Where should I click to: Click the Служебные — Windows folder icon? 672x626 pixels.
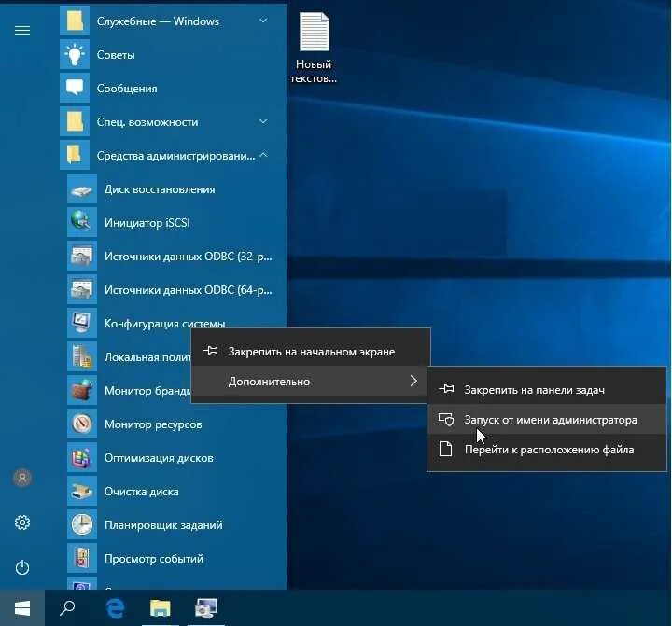[x=75, y=21]
